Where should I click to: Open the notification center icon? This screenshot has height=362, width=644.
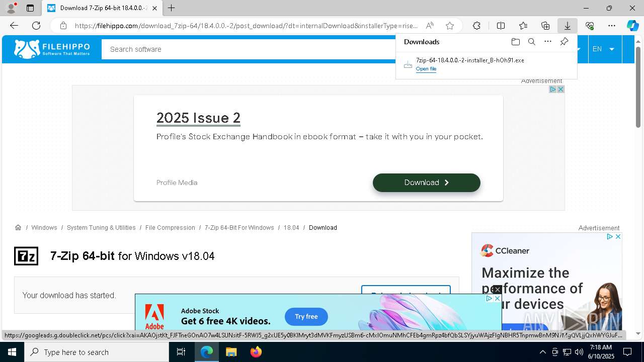pos(627,352)
